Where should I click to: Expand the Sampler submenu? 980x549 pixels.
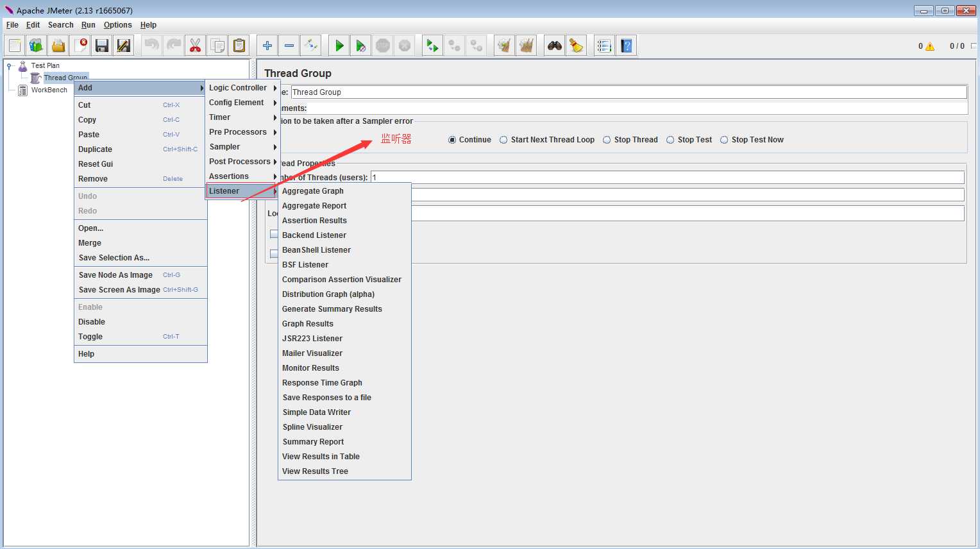pyautogui.click(x=242, y=147)
